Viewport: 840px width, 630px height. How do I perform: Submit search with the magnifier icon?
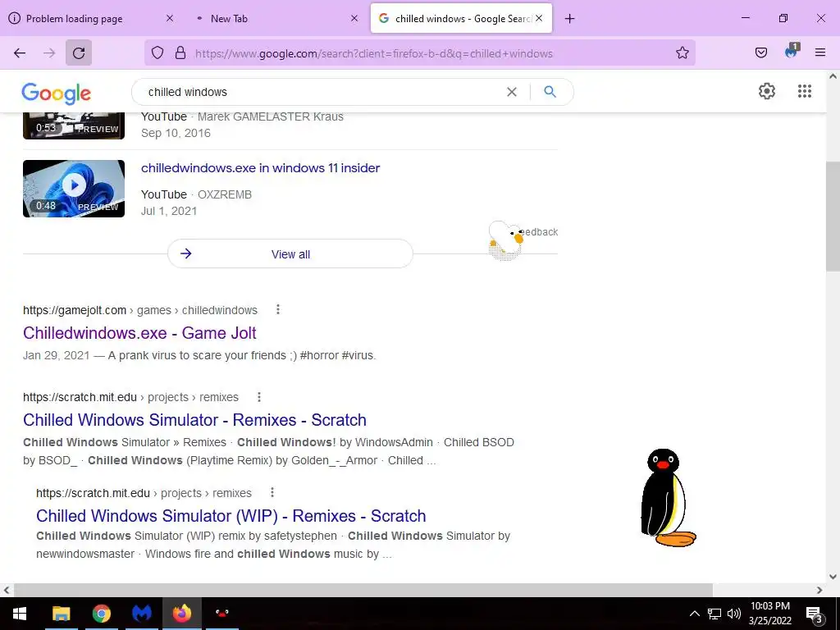click(550, 92)
